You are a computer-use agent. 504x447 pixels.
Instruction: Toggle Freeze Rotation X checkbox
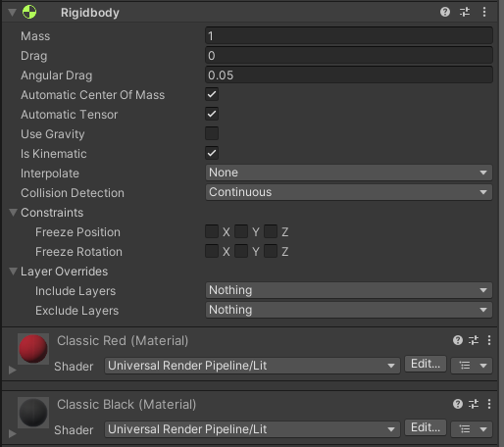coord(212,251)
